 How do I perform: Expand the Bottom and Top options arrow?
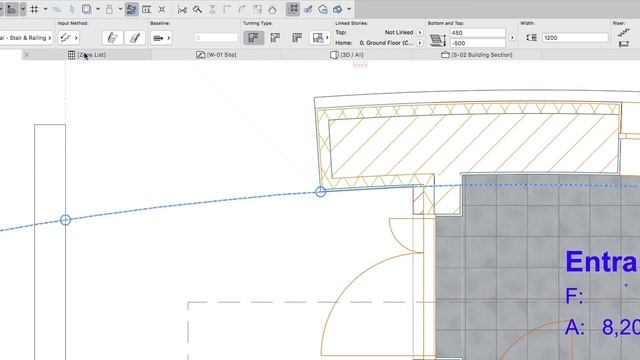512,38
